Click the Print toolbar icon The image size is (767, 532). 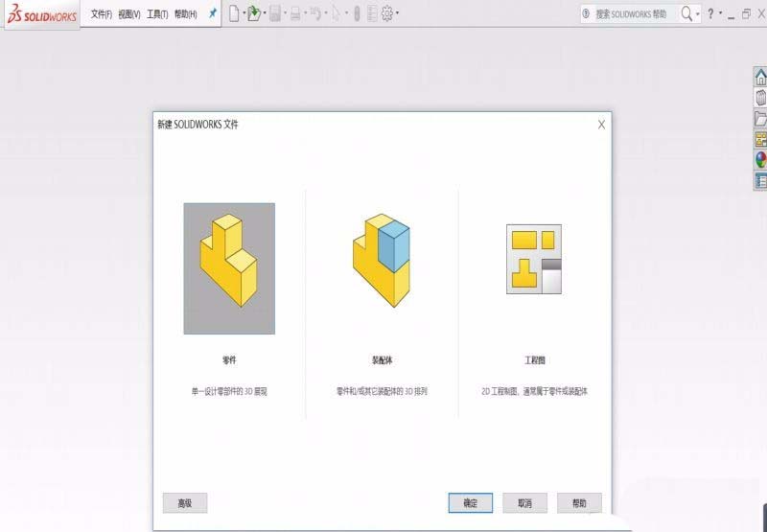(295, 13)
